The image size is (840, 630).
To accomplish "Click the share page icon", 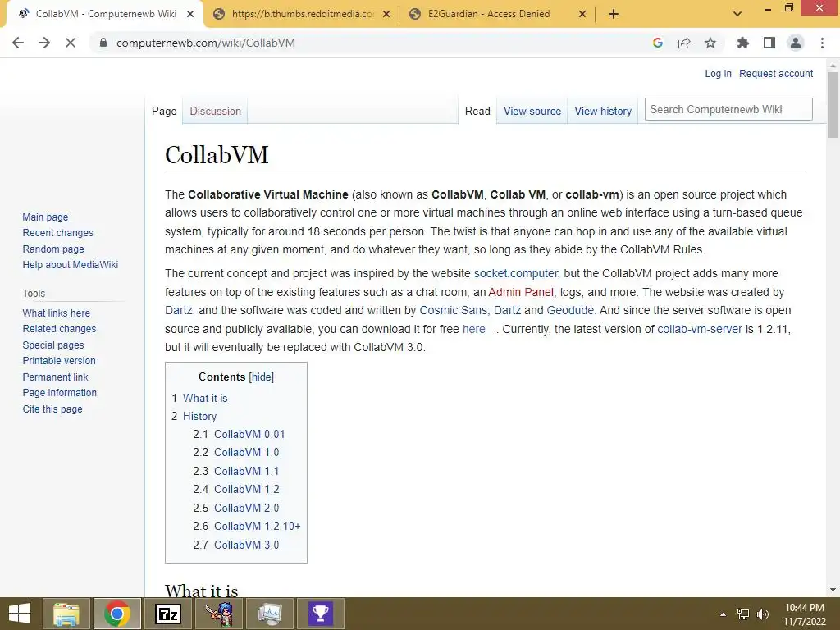I will click(684, 43).
